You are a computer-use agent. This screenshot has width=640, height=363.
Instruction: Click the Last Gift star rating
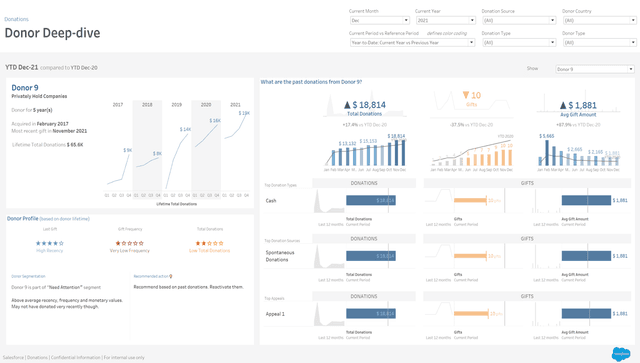pyautogui.click(x=50, y=243)
